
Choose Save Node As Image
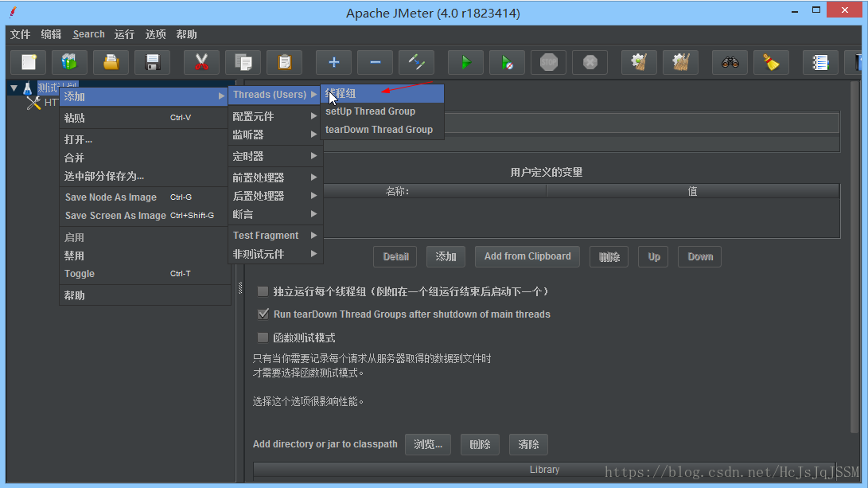143,197
